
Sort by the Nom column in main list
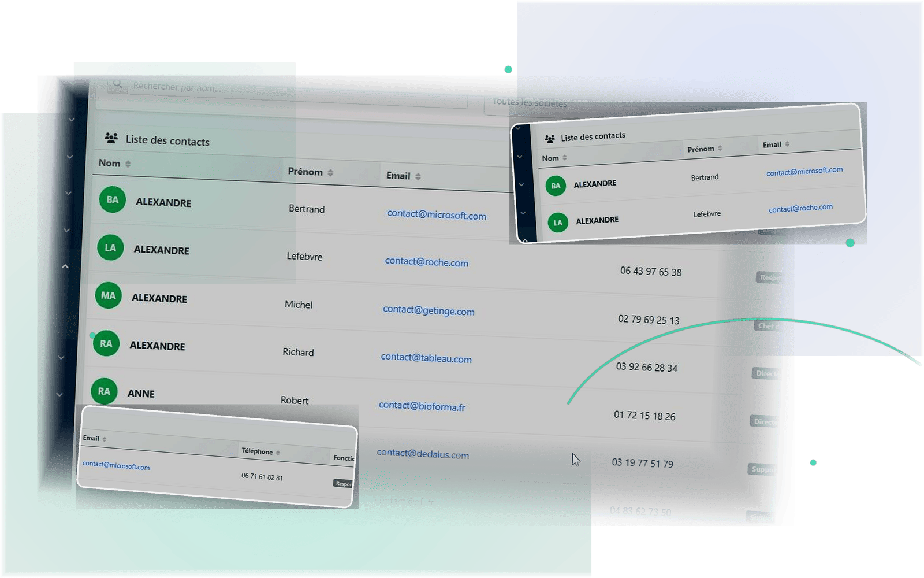pos(114,164)
